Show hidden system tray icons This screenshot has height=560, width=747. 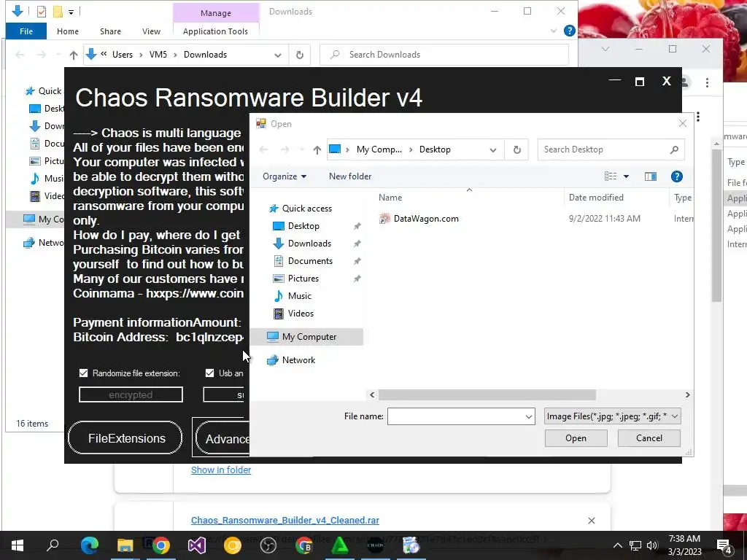coord(617,545)
